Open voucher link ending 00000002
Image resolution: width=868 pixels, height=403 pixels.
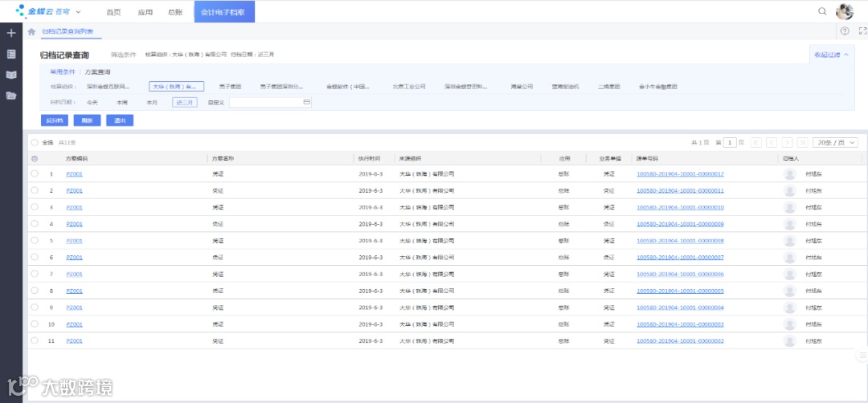click(681, 341)
